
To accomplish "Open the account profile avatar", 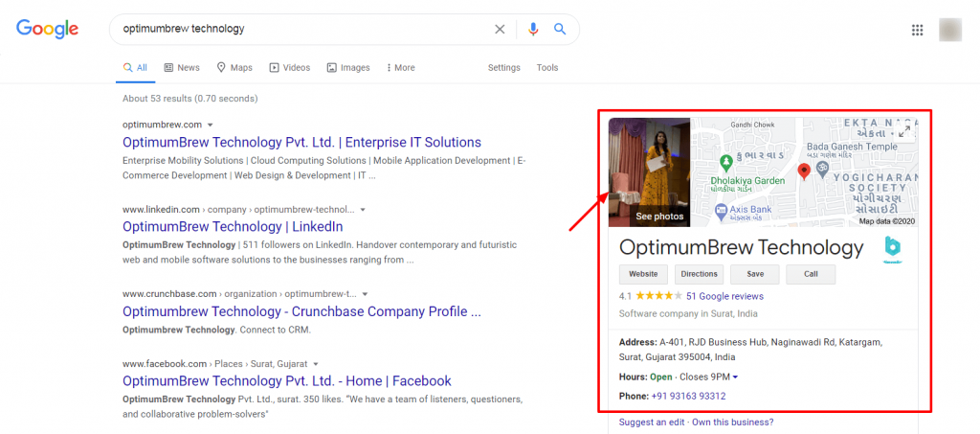I will [x=950, y=30].
